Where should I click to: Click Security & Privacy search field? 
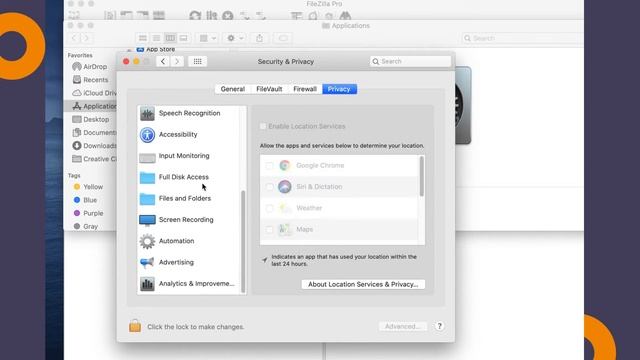(410, 61)
